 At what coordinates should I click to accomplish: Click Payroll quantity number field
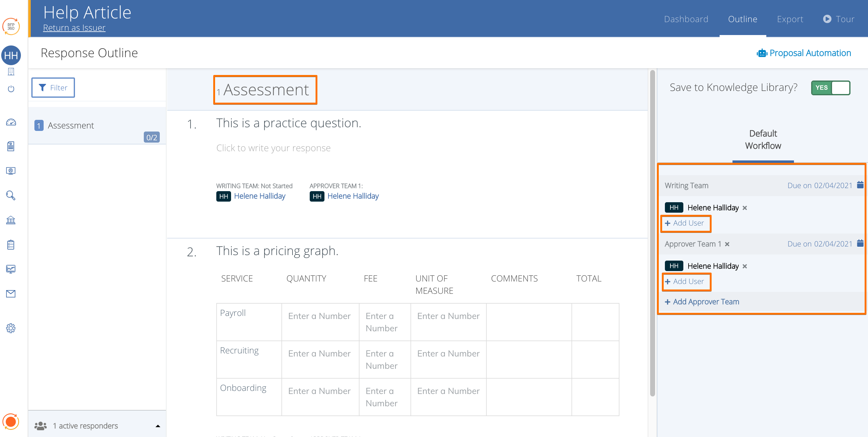(x=320, y=316)
